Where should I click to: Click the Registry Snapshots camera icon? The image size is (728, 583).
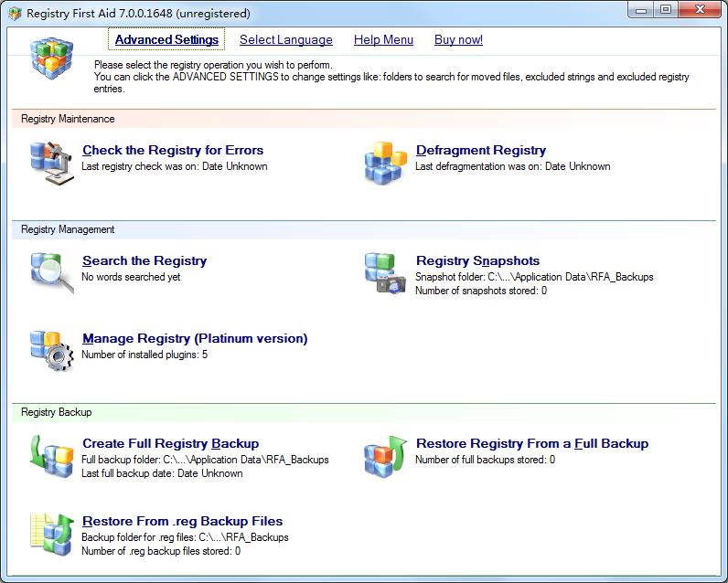pos(385,273)
